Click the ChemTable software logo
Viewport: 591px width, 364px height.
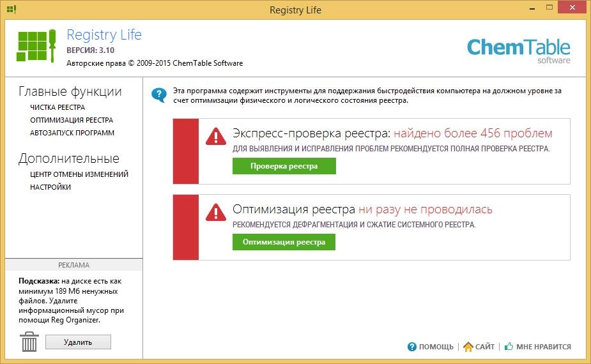[518, 51]
